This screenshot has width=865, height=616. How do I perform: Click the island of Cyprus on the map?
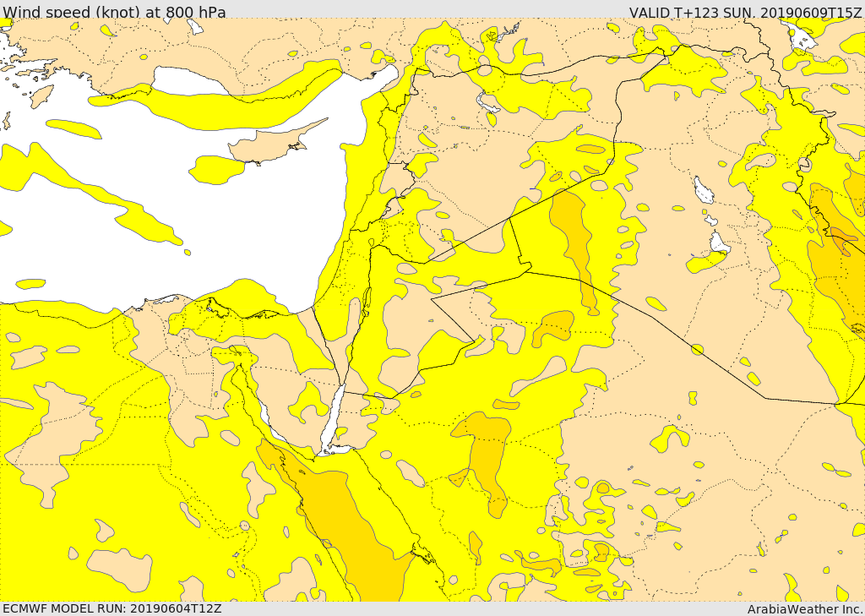(271, 145)
